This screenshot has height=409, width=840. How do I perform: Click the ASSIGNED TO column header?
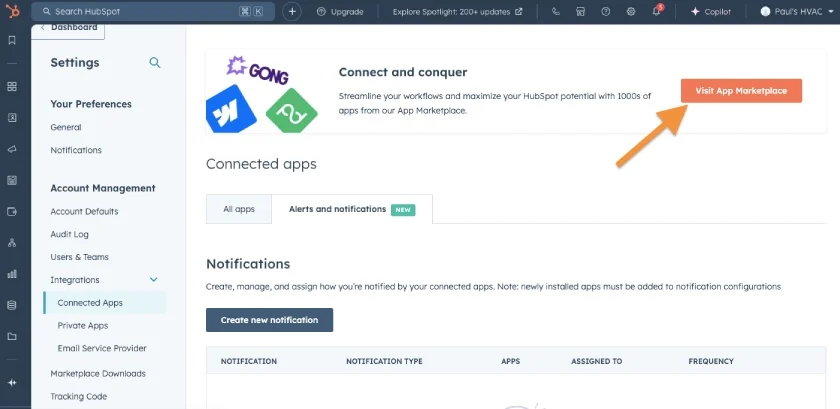(x=596, y=361)
